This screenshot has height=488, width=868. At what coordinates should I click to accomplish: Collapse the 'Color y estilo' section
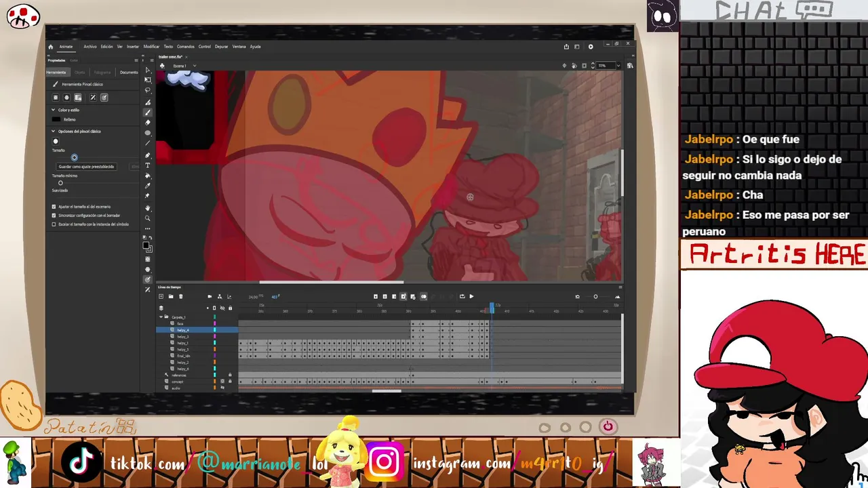coord(54,110)
